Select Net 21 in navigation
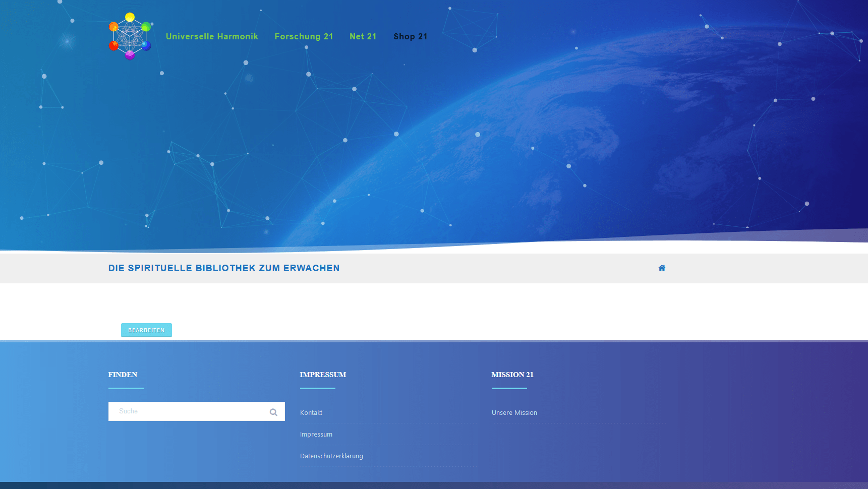The height and width of the screenshot is (489, 868). [x=363, y=36]
